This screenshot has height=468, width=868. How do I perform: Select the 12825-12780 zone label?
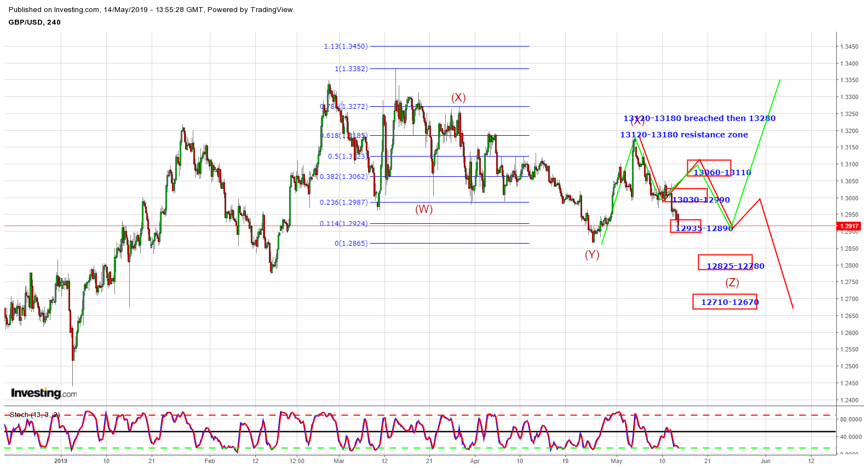(x=735, y=266)
